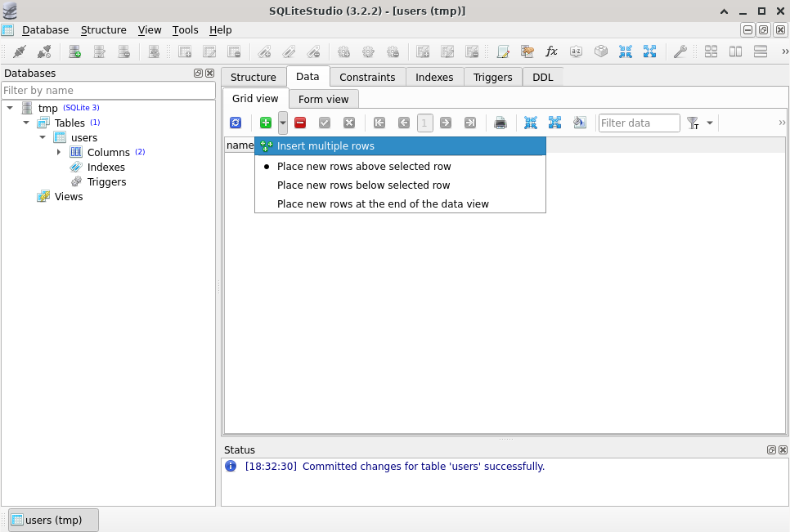790x532 pixels.
Task: Switch to the Indexes tab
Action: click(x=434, y=77)
